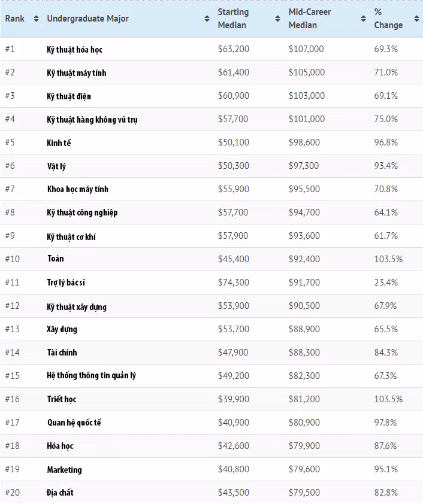
Task: Select the % Change header label
Action: 388,19
